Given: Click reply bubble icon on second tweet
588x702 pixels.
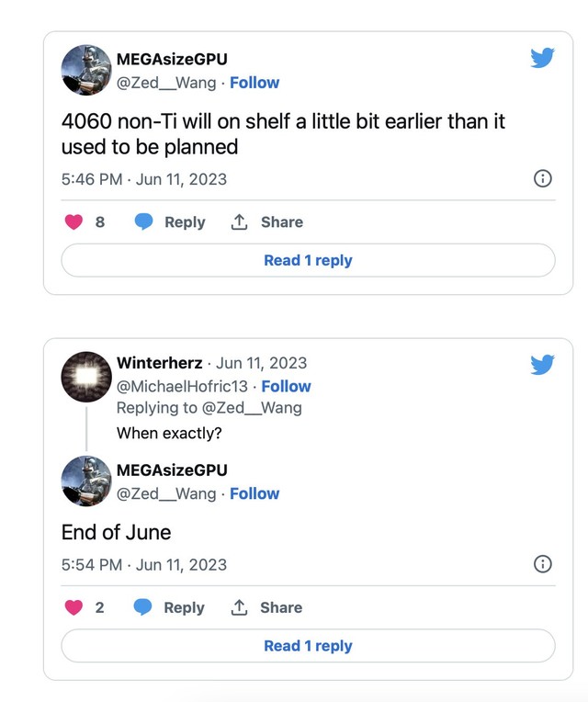Looking at the screenshot, I should pyautogui.click(x=143, y=607).
